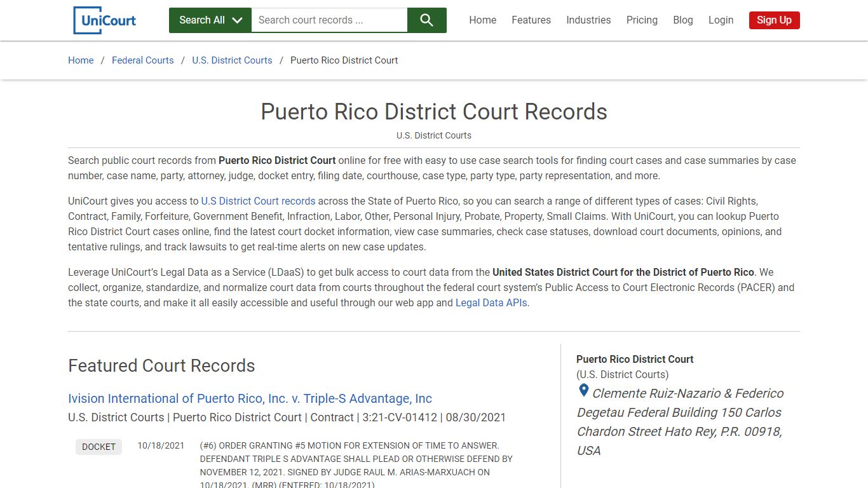The width and height of the screenshot is (868, 488).
Task: Click the UniCourt logo
Action: click(x=105, y=20)
